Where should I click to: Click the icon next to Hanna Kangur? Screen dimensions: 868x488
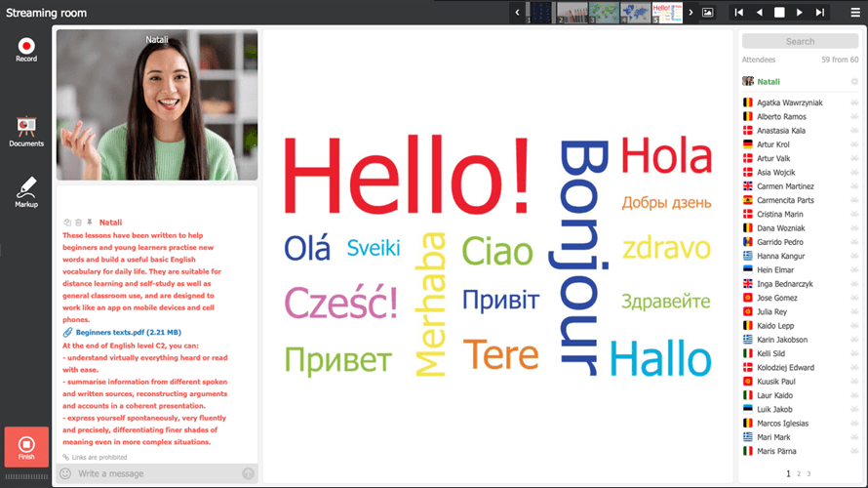pos(854,256)
